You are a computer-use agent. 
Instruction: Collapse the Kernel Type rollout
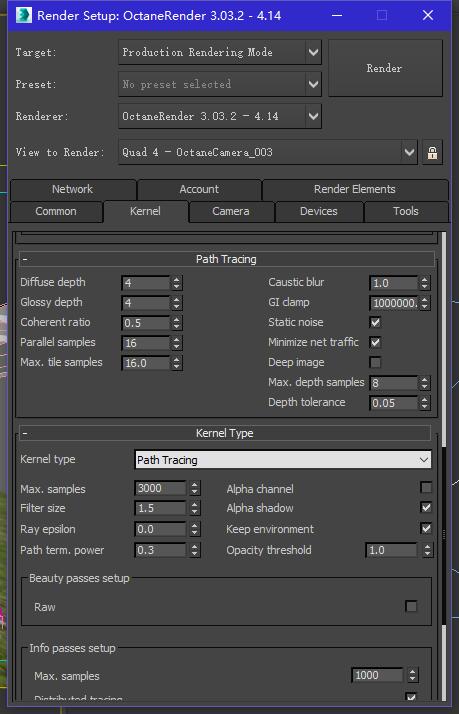click(x=225, y=433)
